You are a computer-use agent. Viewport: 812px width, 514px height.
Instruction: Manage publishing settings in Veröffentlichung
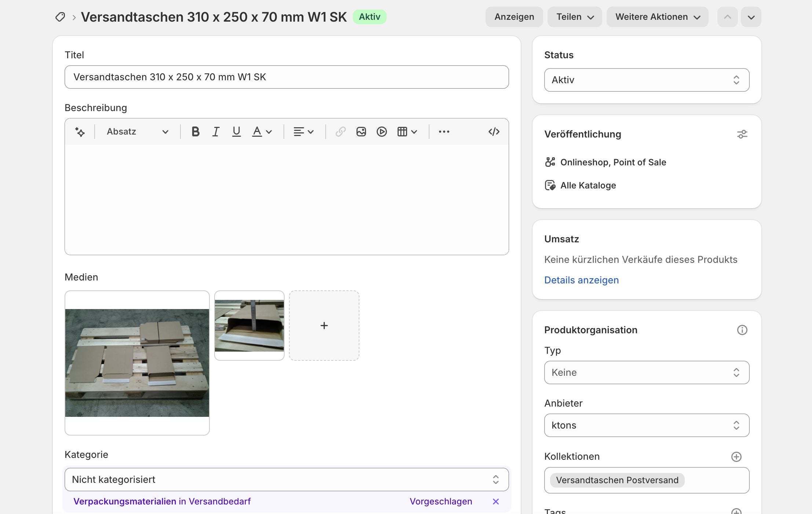point(742,134)
